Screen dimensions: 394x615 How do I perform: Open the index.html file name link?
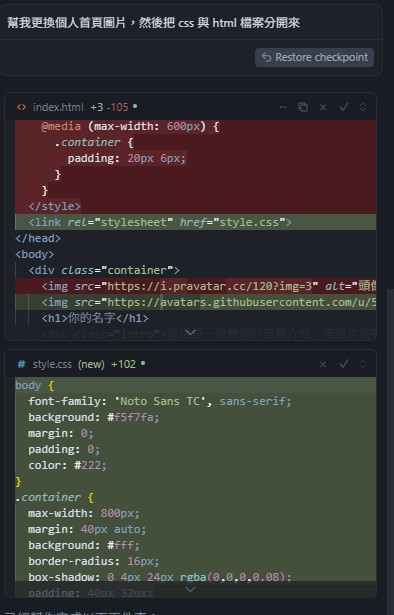(x=58, y=107)
